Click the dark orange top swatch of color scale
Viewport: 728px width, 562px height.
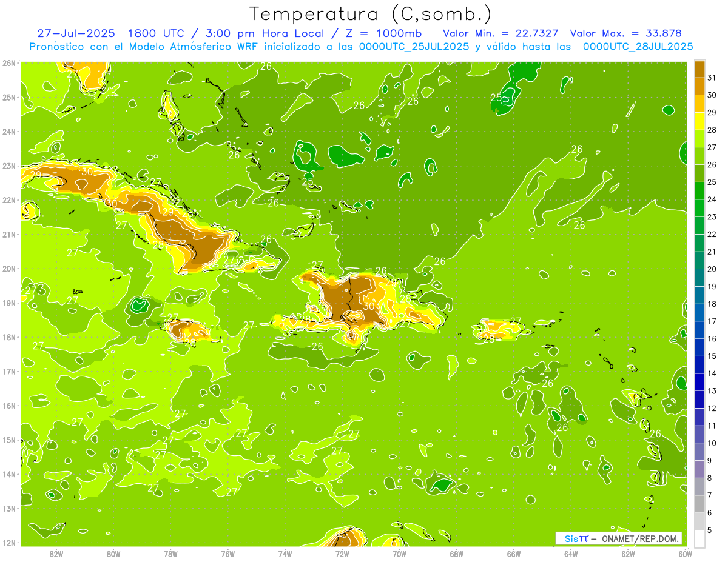[699, 69]
